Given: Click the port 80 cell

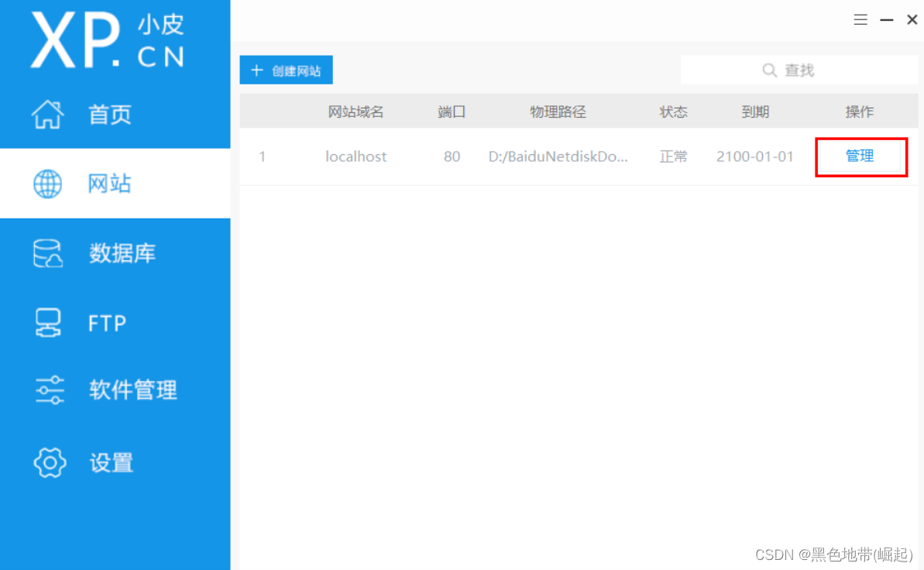Looking at the screenshot, I should (452, 156).
